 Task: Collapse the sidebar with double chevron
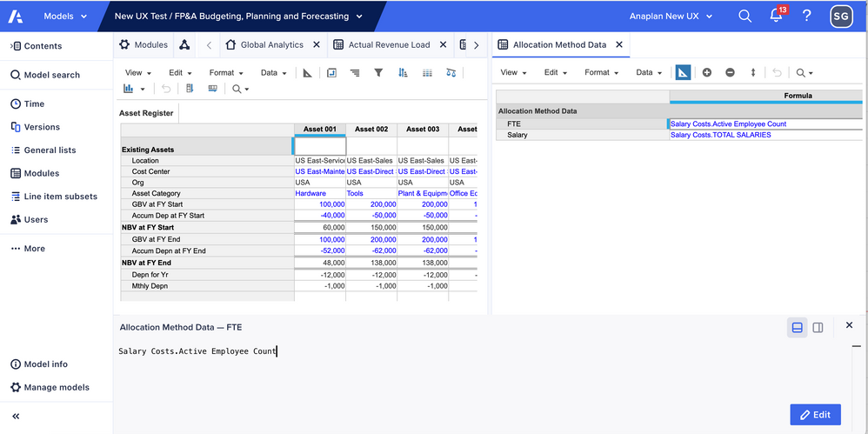click(x=16, y=417)
